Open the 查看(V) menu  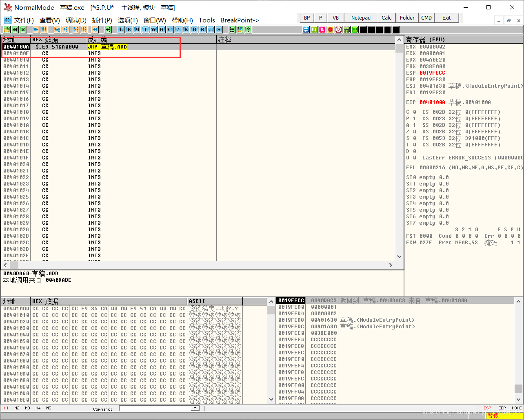click(50, 20)
